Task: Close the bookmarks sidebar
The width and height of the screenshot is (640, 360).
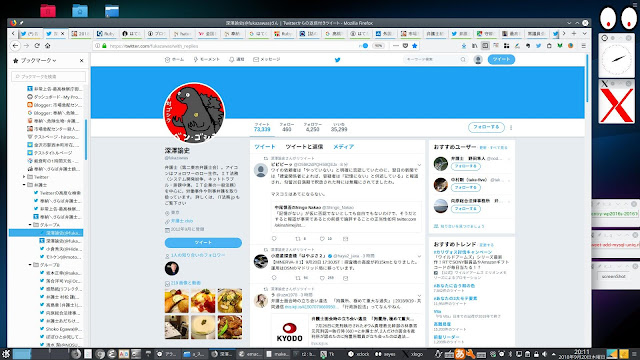Action: (x=81, y=60)
